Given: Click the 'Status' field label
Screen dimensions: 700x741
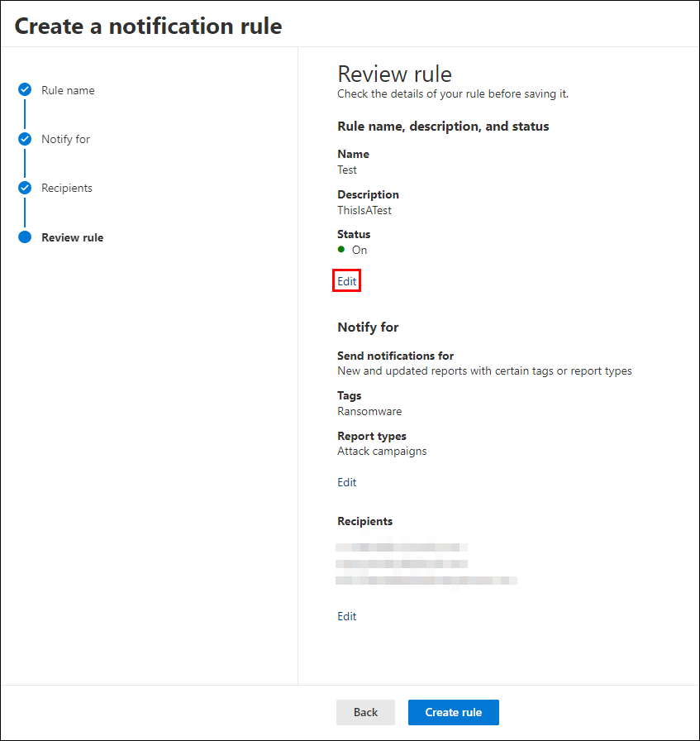Looking at the screenshot, I should pyautogui.click(x=354, y=234).
